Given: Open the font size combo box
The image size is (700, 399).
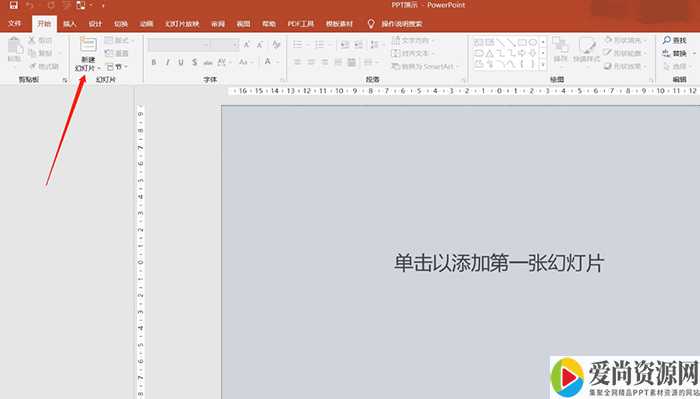Looking at the screenshot, I should tap(225, 45).
